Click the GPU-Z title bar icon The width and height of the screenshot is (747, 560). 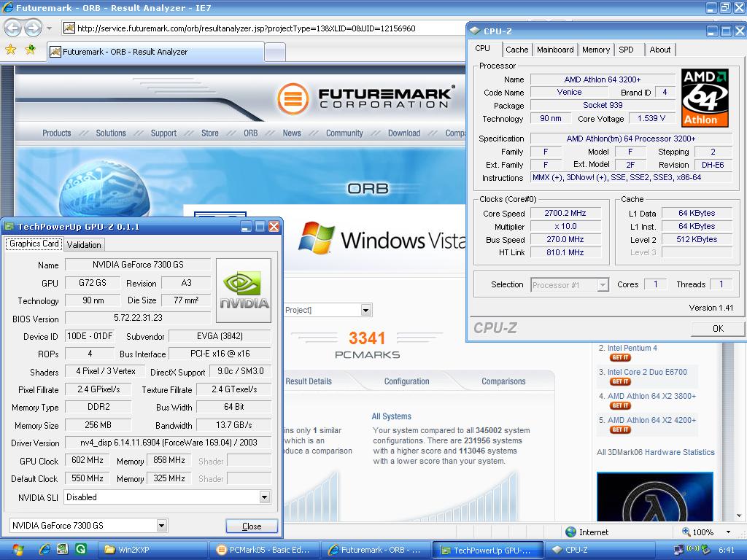(9, 227)
